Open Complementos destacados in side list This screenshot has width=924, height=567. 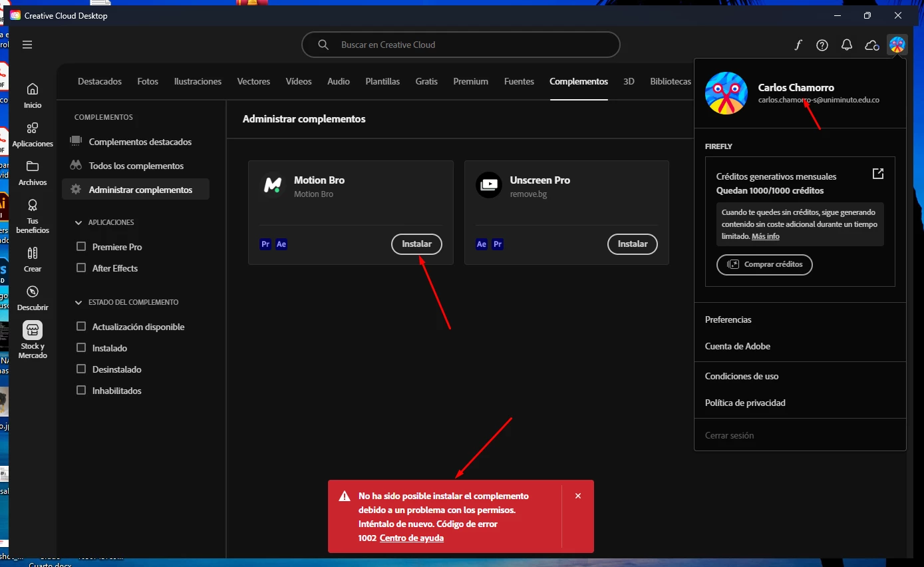tap(136, 142)
